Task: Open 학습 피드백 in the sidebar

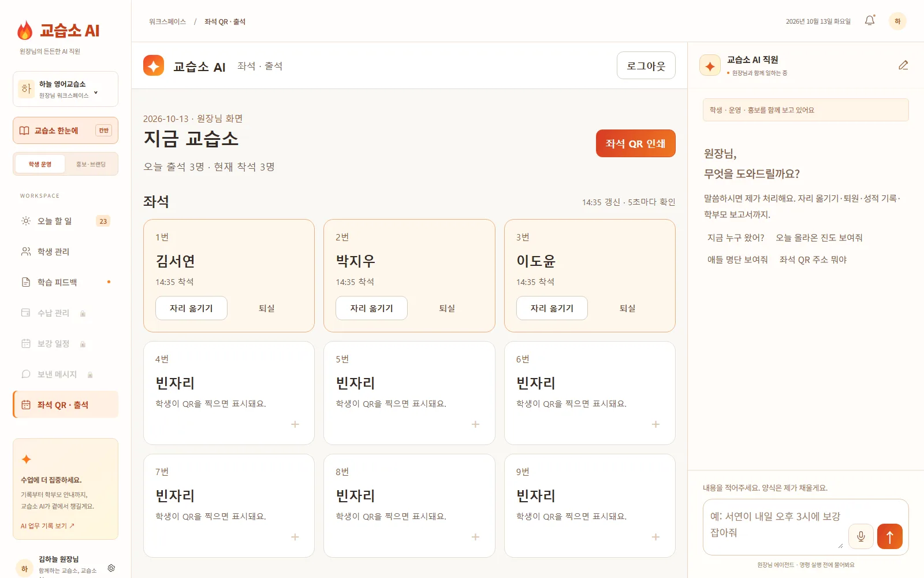Action: click(65, 282)
